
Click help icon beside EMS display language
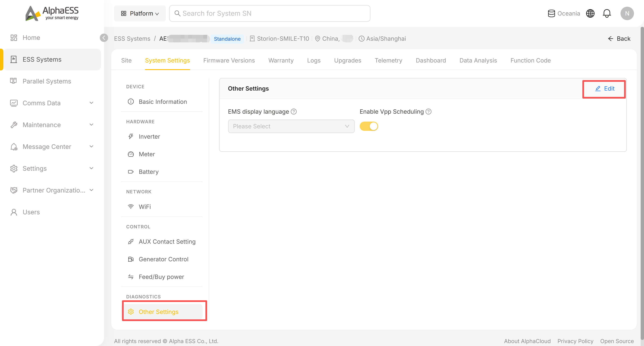click(x=294, y=112)
